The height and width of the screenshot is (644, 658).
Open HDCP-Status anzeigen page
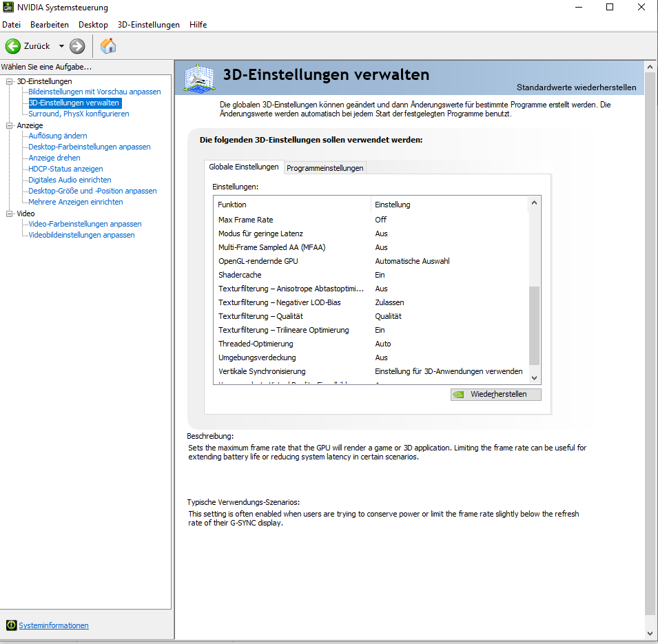(x=65, y=169)
